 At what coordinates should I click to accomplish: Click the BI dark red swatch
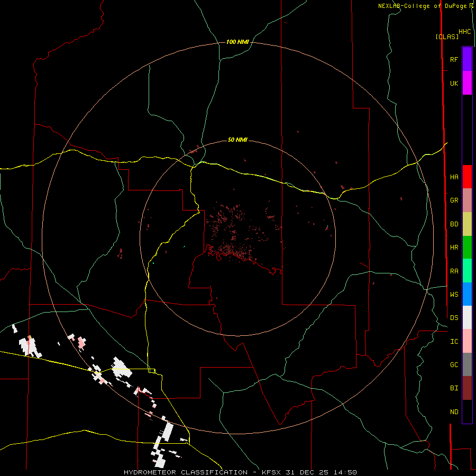pyautogui.click(x=467, y=388)
